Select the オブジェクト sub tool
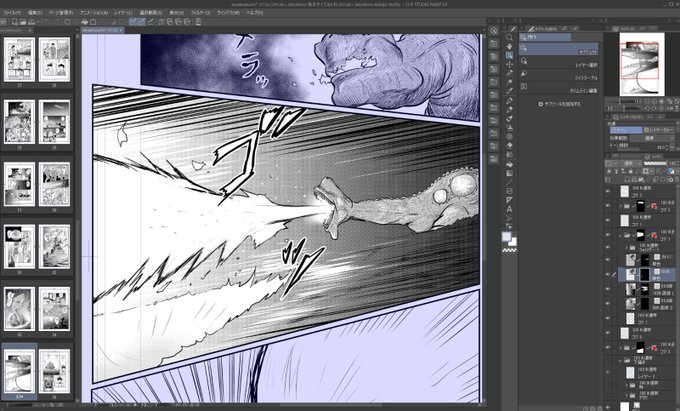The width and height of the screenshot is (680, 411). click(x=559, y=49)
